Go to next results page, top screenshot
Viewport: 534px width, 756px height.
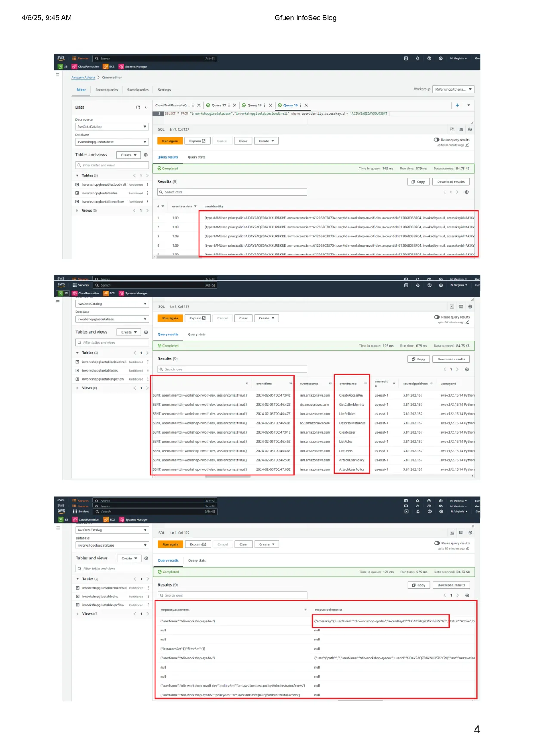click(x=457, y=192)
